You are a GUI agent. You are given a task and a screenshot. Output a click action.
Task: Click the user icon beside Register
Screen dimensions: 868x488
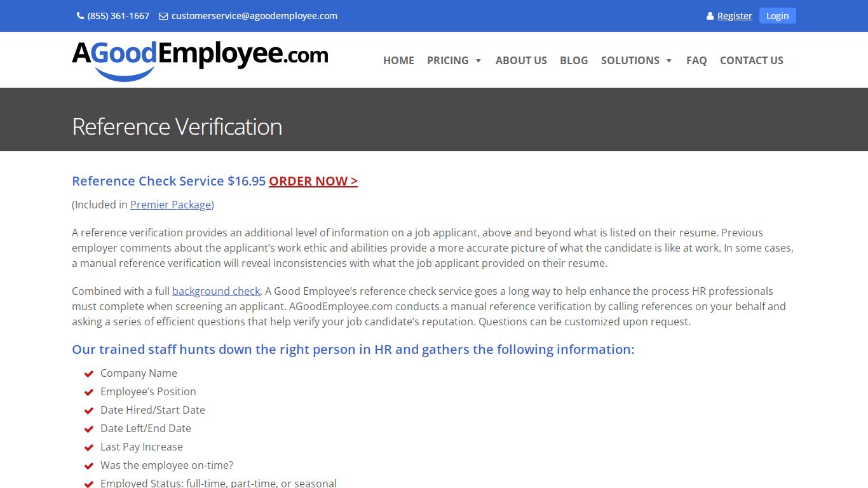710,16
